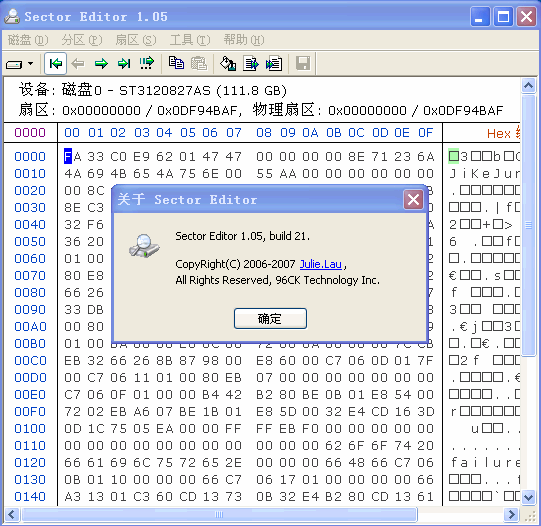Open the 帮助(H) menu
Screen dimensions: 541x526
pyautogui.click(x=244, y=40)
